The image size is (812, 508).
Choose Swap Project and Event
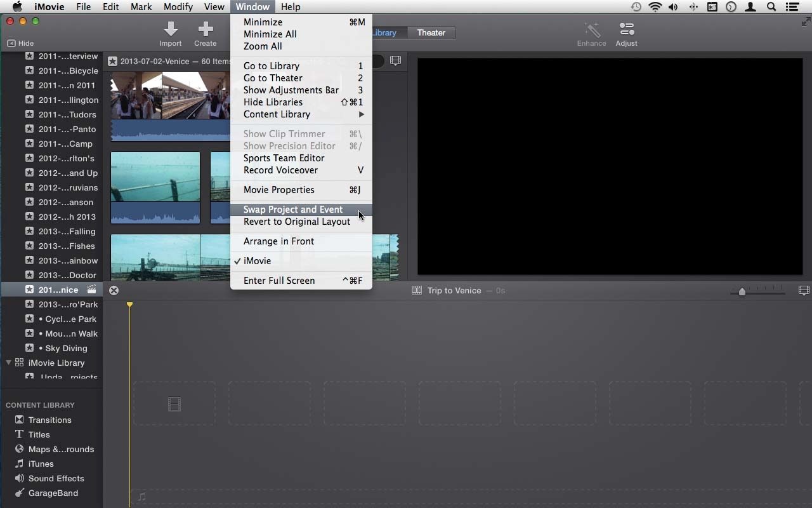pyautogui.click(x=301, y=210)
